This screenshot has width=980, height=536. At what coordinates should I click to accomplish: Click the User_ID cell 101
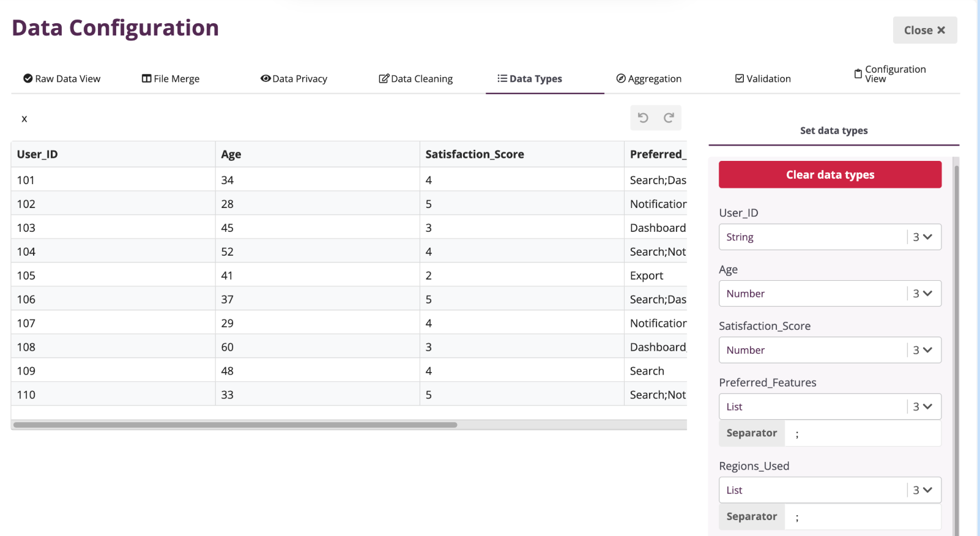pyautogui.click(x=113, y=180)
